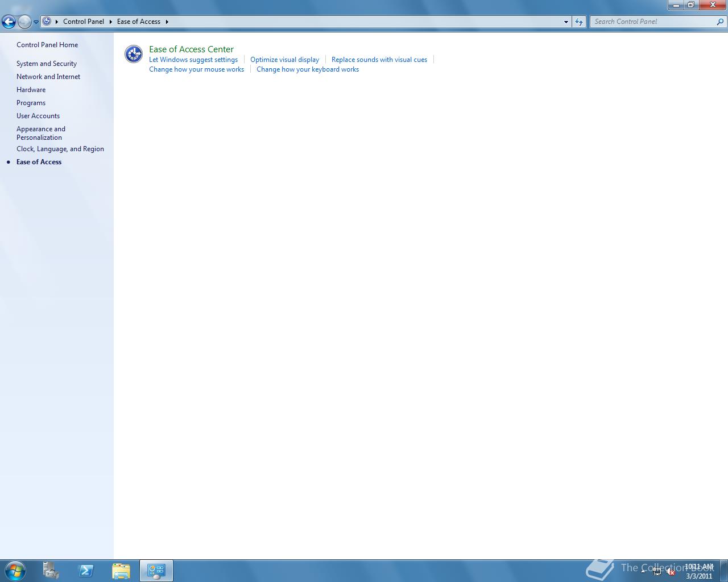
Task: Expand the arrow after Ease of Access breadcrumb
Action: tap(167, 22)
